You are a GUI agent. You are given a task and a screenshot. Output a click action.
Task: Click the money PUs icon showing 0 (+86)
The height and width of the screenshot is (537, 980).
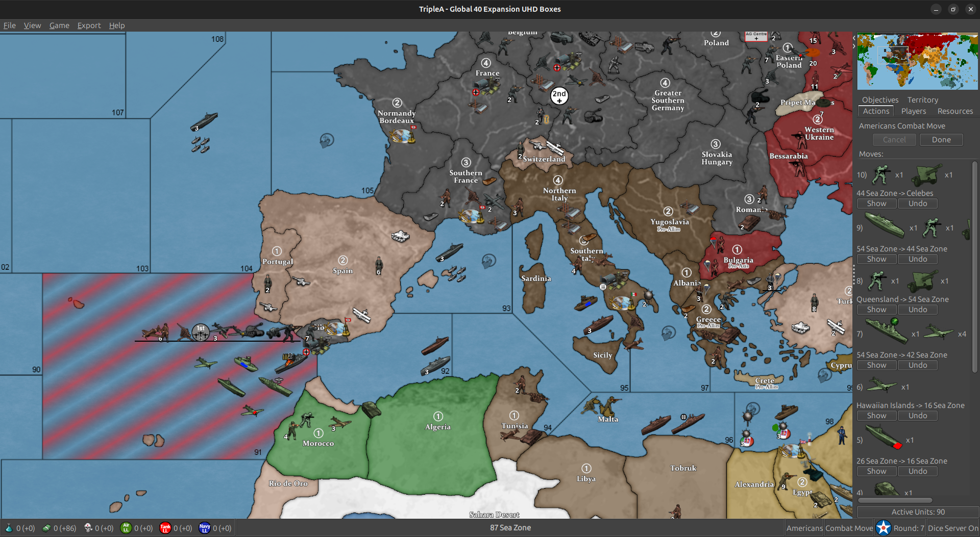pos(47,528)
